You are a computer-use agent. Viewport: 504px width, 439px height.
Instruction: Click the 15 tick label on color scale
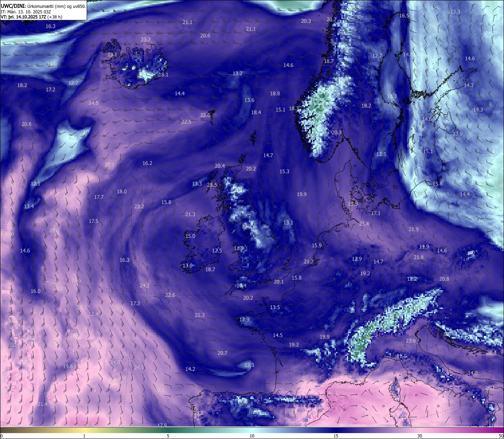tap(336, 436)
